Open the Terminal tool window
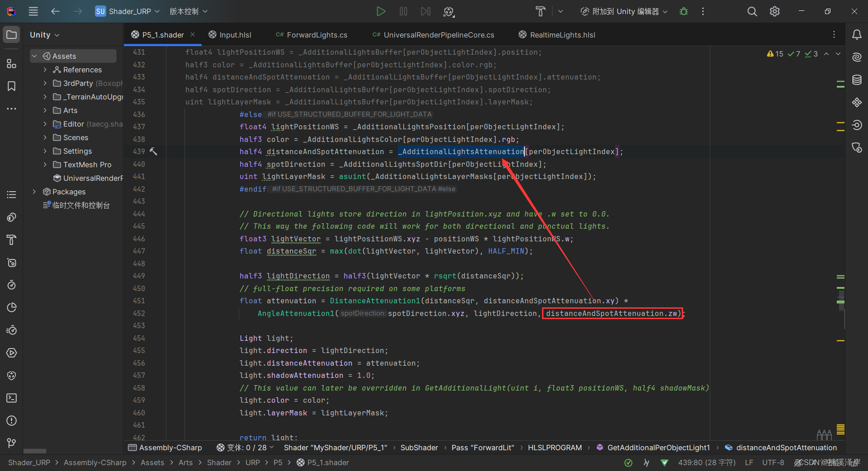868x471 pixels. pos(12,398)
